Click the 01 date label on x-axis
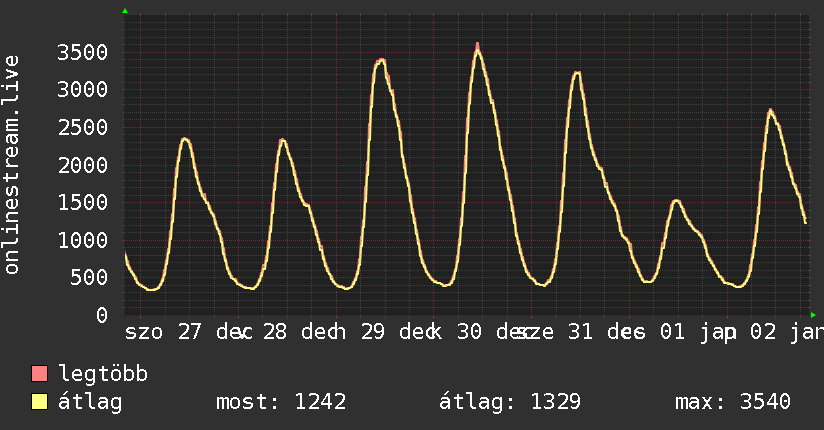Screen dimensions: 824x430 pyautogui.click(x=673, y=332)
